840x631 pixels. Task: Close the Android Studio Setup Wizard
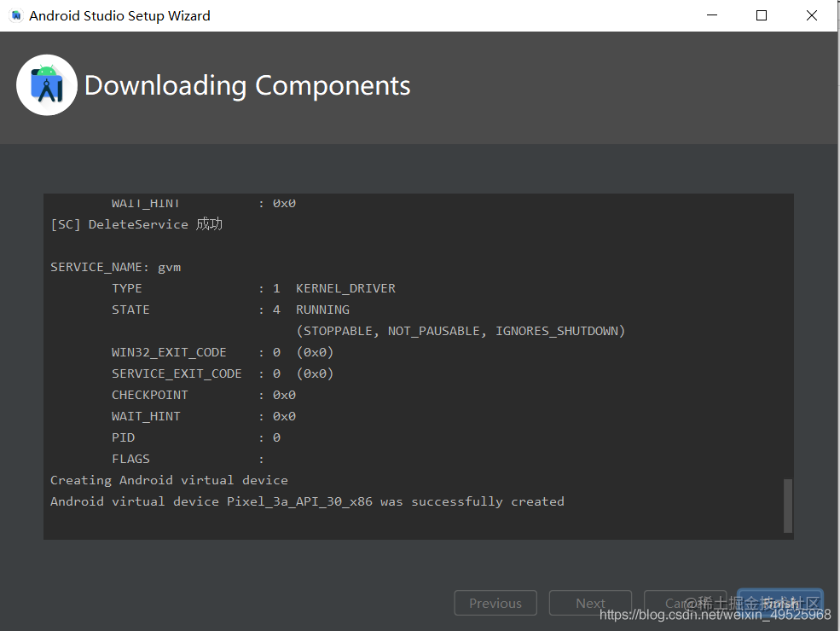point(812,15)
